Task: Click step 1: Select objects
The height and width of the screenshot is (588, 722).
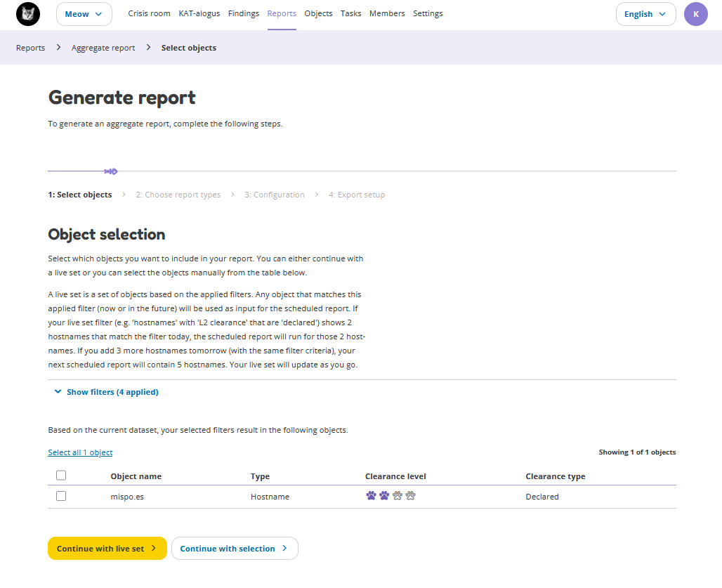Action: pos(80,195)
